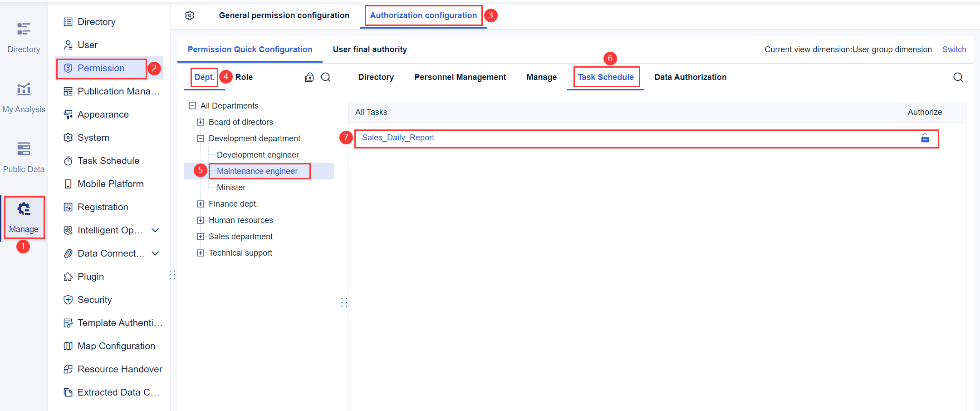Switch to the Role tab
This screenshot has height=411, width=980.
click(244, 77)
